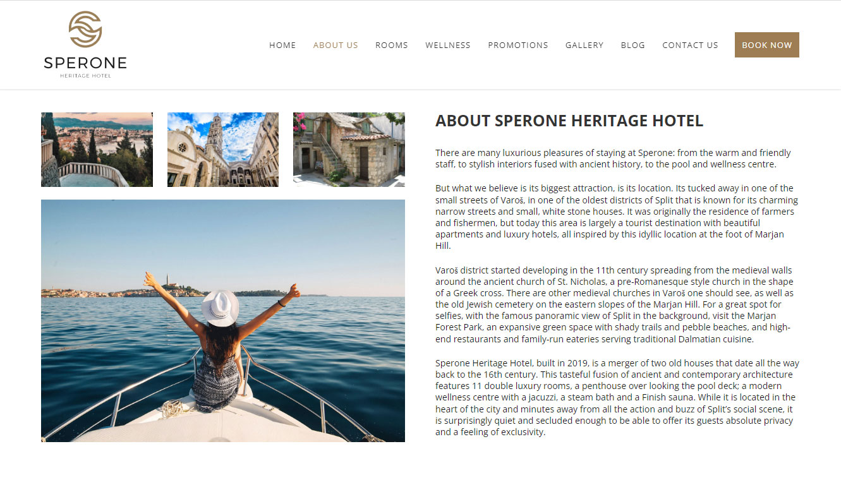Viewport: 841px width, 504px height.
Task: Click paragraph starting 'There are many luxurious'
Action: point(613,159)
